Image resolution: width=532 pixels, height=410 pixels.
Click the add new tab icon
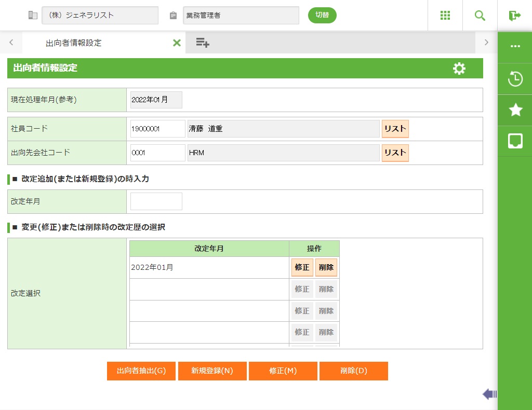click(203, 43)
